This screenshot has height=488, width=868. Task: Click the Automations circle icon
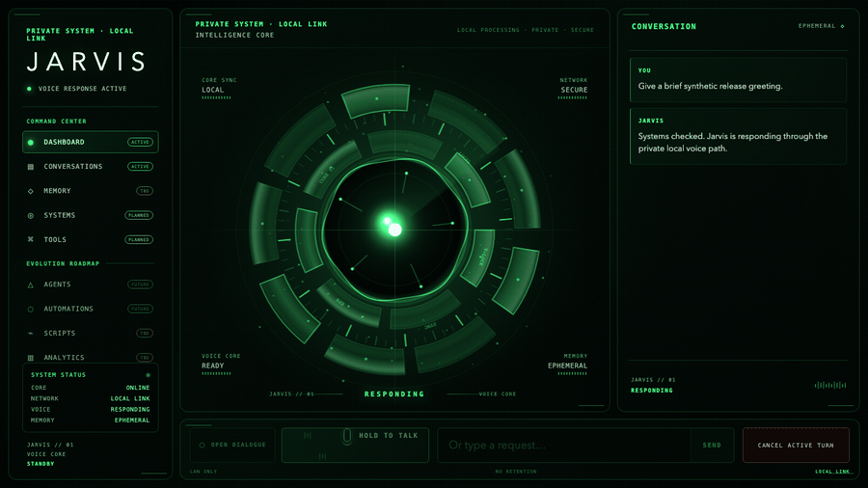[x=31, y=310]
